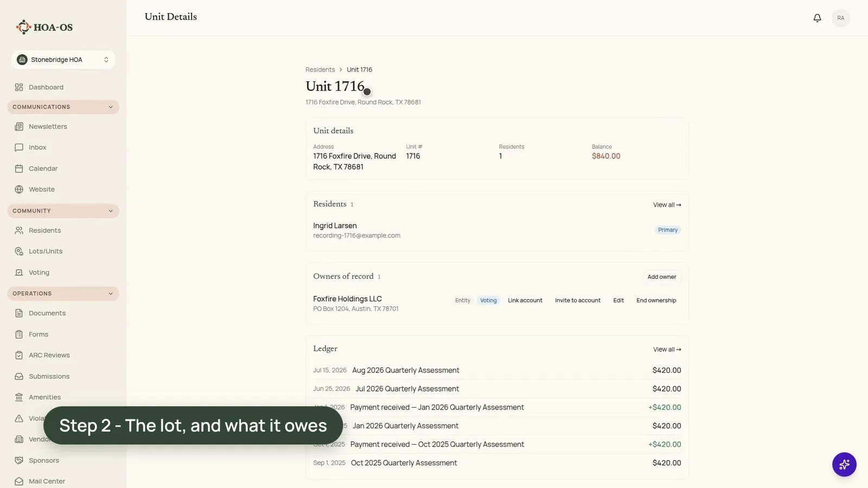Open resident Ingrid Larsen
The height and width of the screenshot is (488, 868).
point(335,226)
